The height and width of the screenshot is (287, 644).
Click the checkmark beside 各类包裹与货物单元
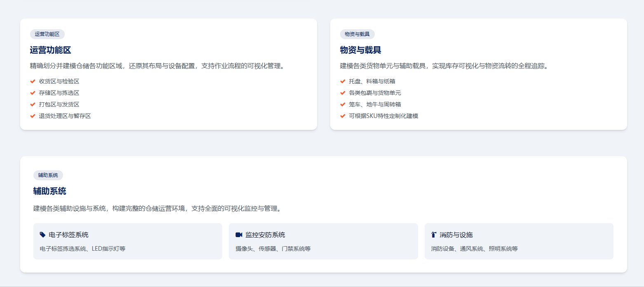pyautogui.click(x=343, y=93)
